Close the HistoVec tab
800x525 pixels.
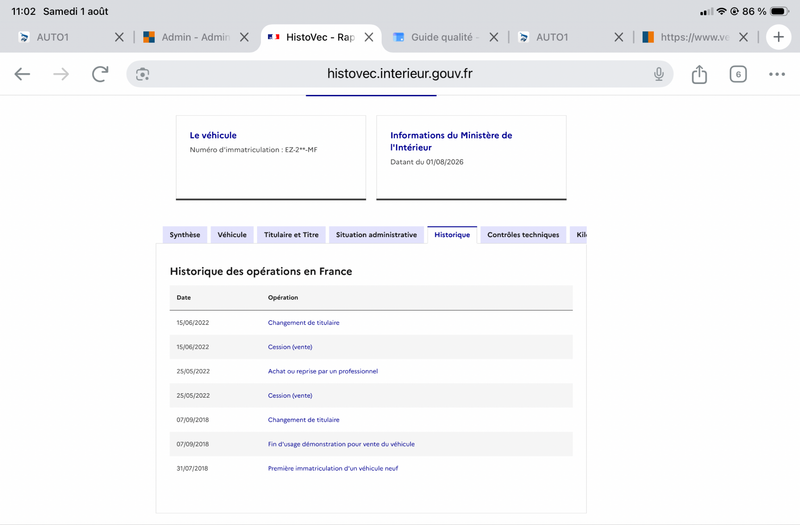[369, 37]
